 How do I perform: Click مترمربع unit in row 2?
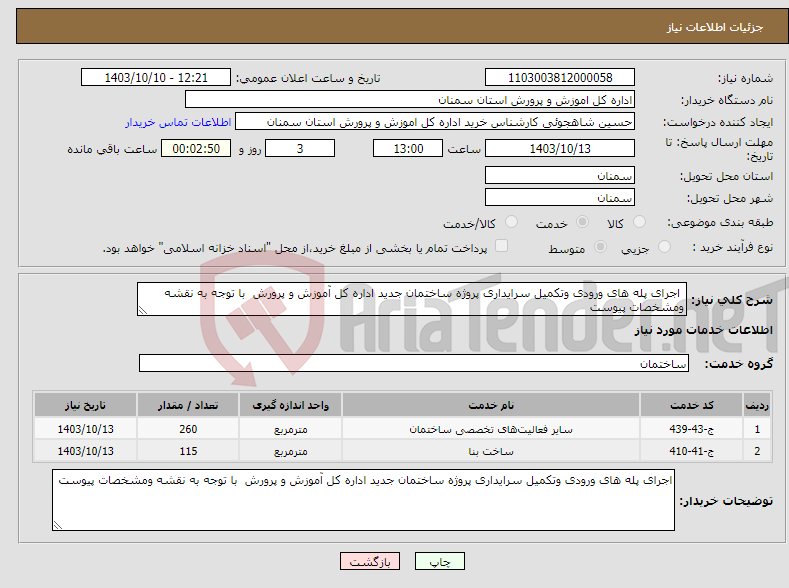pyautogui.click(x=290, y=451)
